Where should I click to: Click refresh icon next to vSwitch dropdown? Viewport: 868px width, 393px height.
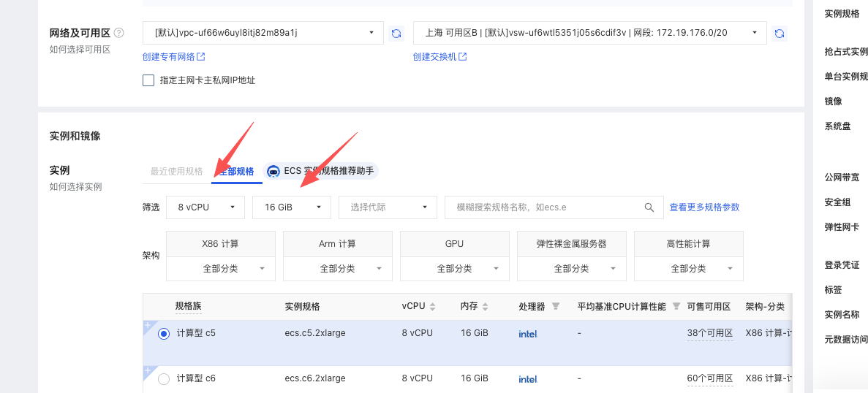click(780, 33)
